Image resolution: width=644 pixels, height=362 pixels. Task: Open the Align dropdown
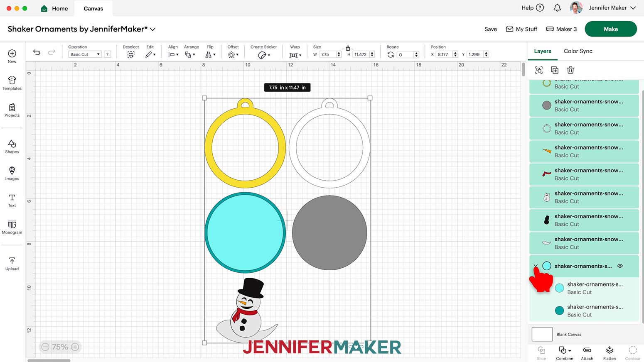[x=173, y=54]
